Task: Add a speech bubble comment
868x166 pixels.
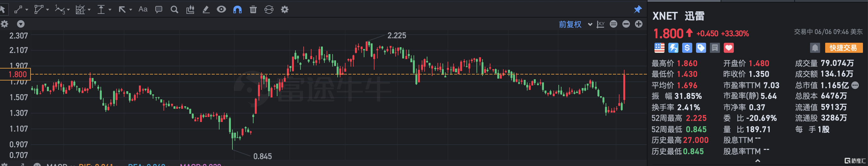Action: pyautogui.click(x=158, y=9)
